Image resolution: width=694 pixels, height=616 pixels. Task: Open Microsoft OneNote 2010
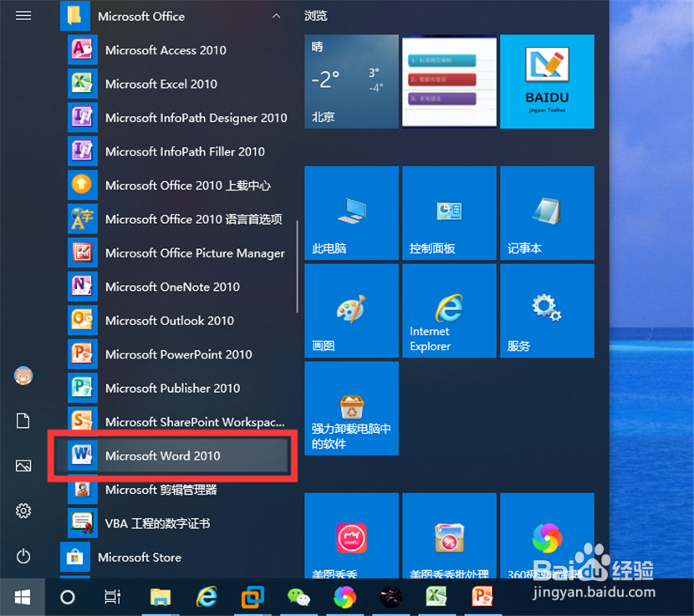(x=177, y=287)
